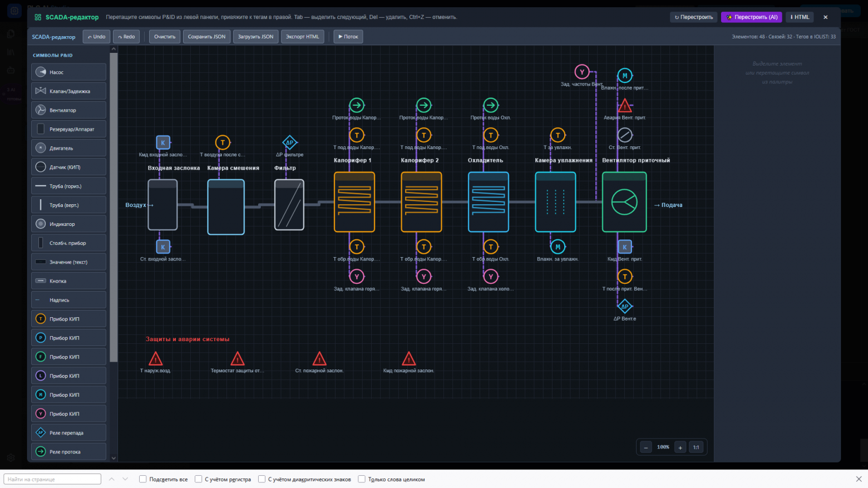The height and width of the screenshot is (488, 868).
Task: Select the Вентилятор приточный fan block
Action: click(624, 202)
